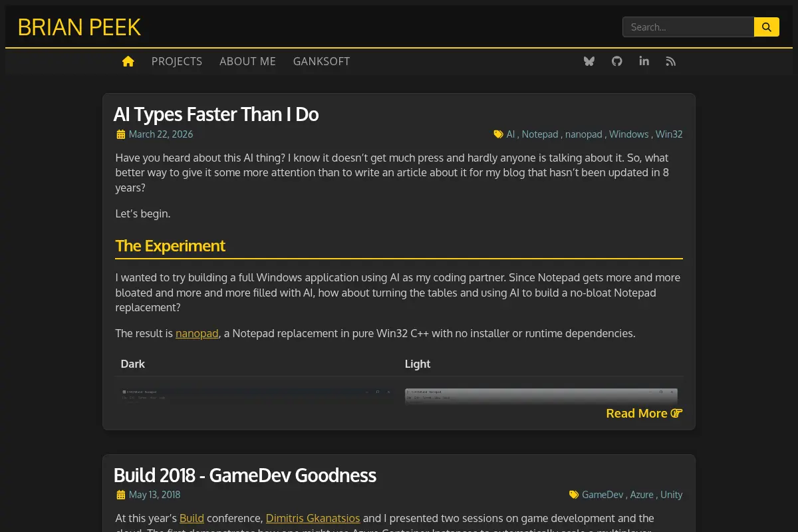Browse posts tagged Unity
The image size is (798, 532).
click(x=672, y=495)
